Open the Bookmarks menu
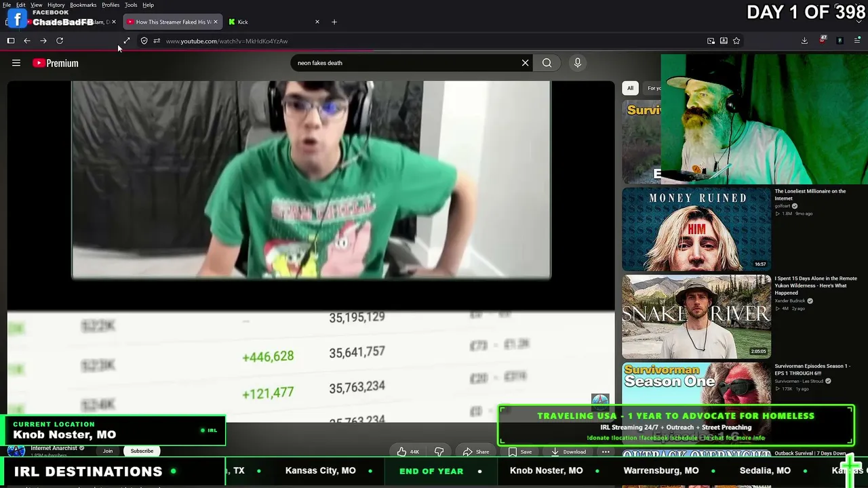 (83, 5)
